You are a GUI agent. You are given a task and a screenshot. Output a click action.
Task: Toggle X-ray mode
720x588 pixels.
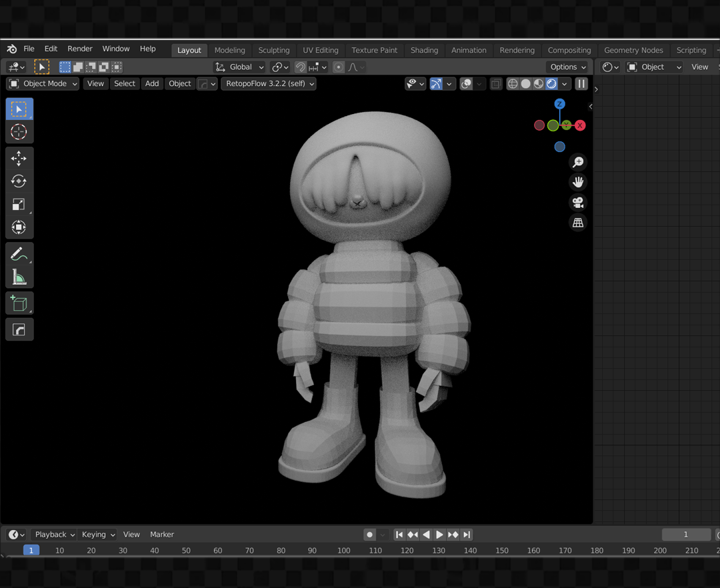tap(496, 83)
